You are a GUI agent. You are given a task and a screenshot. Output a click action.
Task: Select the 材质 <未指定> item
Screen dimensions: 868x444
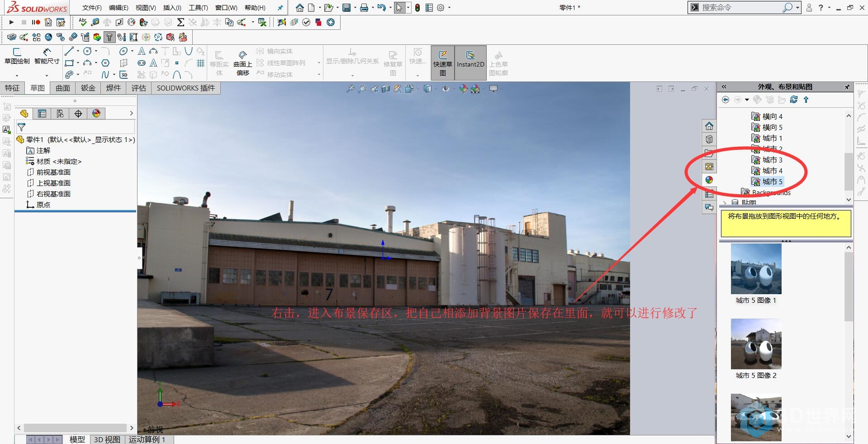[54, 161]
